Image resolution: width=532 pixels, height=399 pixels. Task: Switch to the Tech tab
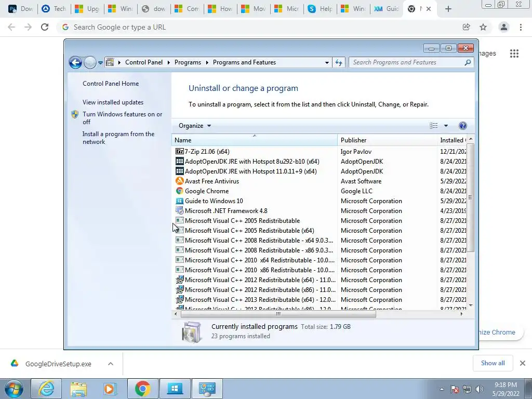point(54,9)
